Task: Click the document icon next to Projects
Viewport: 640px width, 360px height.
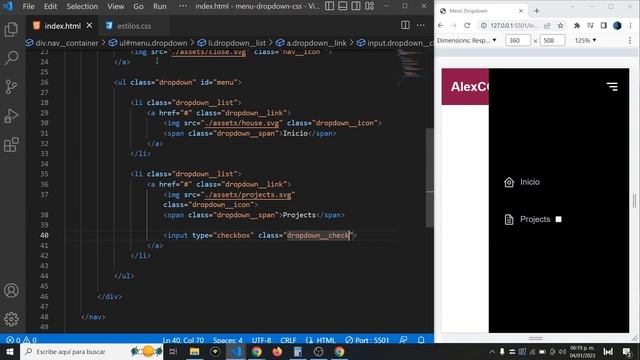Action: tap(509, 220)
